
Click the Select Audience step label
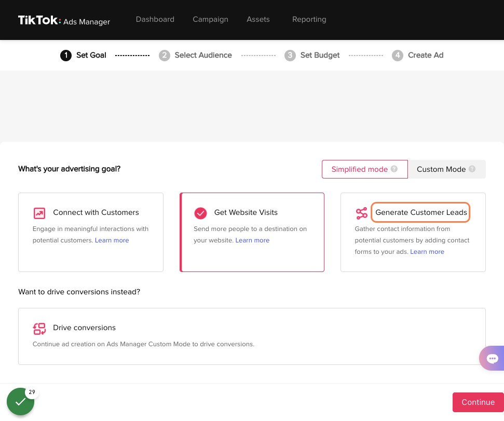coord(203,55)
